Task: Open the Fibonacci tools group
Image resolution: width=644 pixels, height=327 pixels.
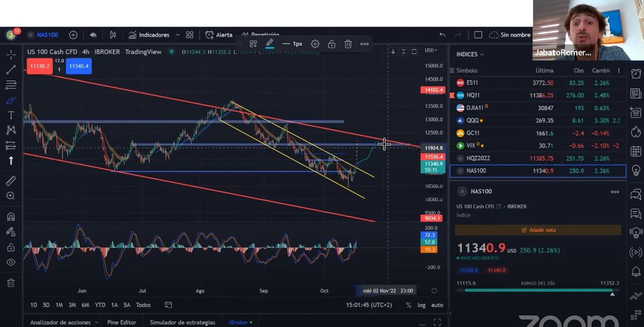Action: [x=11, y=85]
